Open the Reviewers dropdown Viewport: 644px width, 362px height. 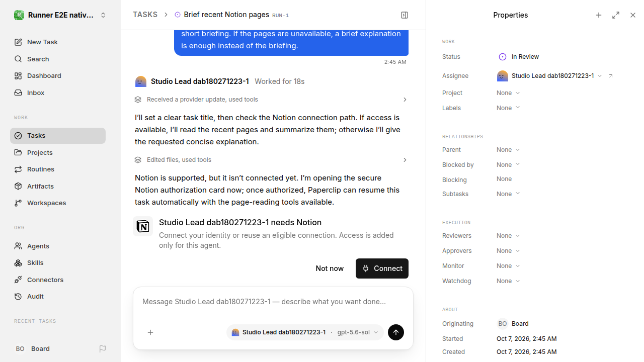click(x=508, y=236)
